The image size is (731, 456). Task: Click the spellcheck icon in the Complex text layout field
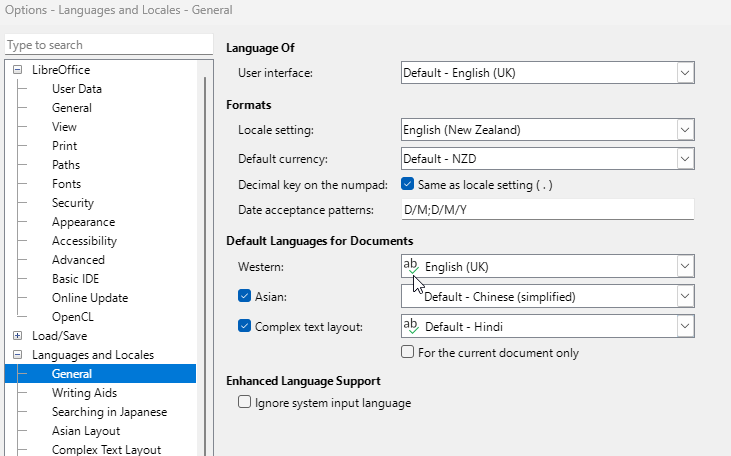coord(411,326)
